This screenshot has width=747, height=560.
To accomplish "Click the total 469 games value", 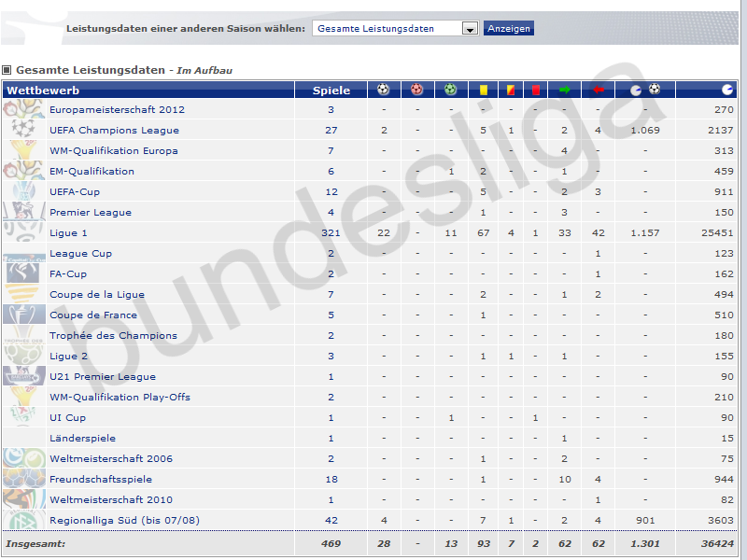I will 331,543.
